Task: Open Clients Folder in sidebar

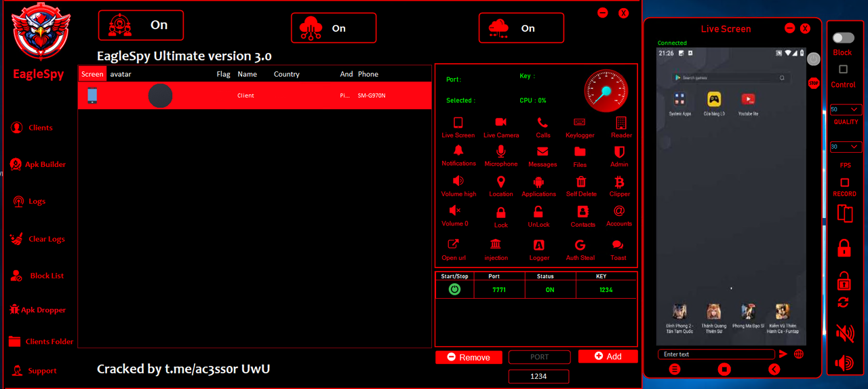Action: point(41,341)
